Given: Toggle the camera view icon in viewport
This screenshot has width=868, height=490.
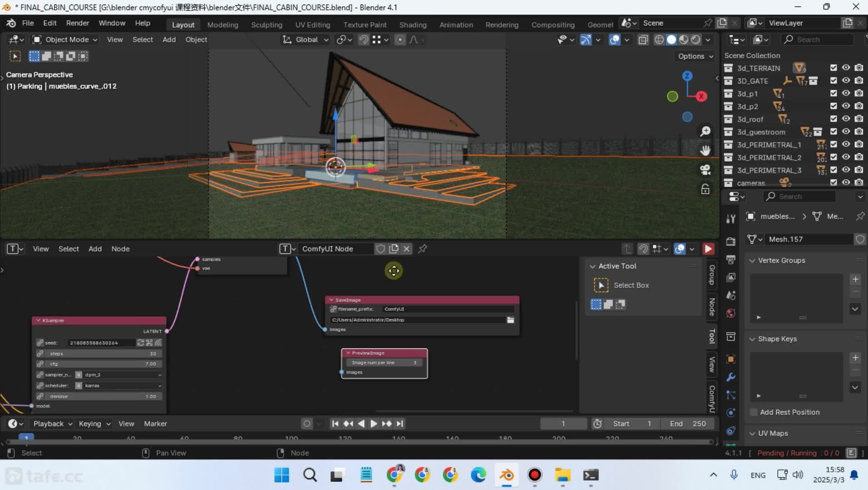Looking at the screenshot, I should coord(705,170).
